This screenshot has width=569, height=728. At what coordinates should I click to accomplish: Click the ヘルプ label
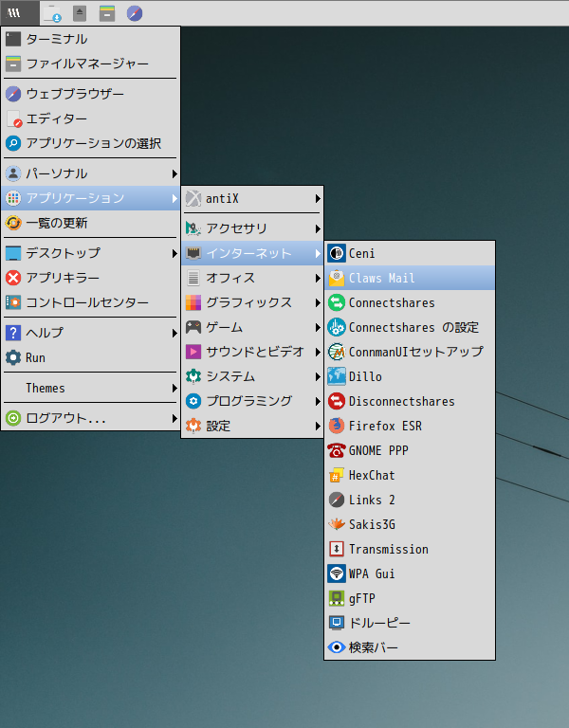coord(45,333)
